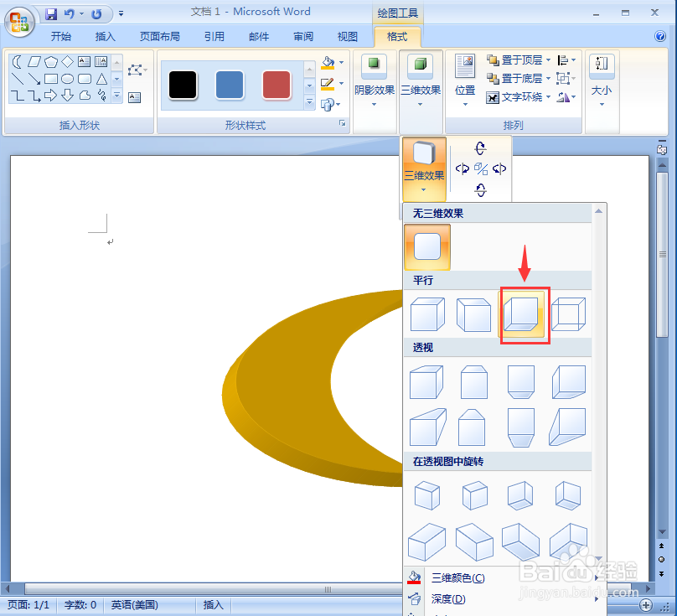Viewport: 677px width, 616px height.
Task: Switch to the 插入 tab
Action: pyautogui.click(x=105, y=37)
